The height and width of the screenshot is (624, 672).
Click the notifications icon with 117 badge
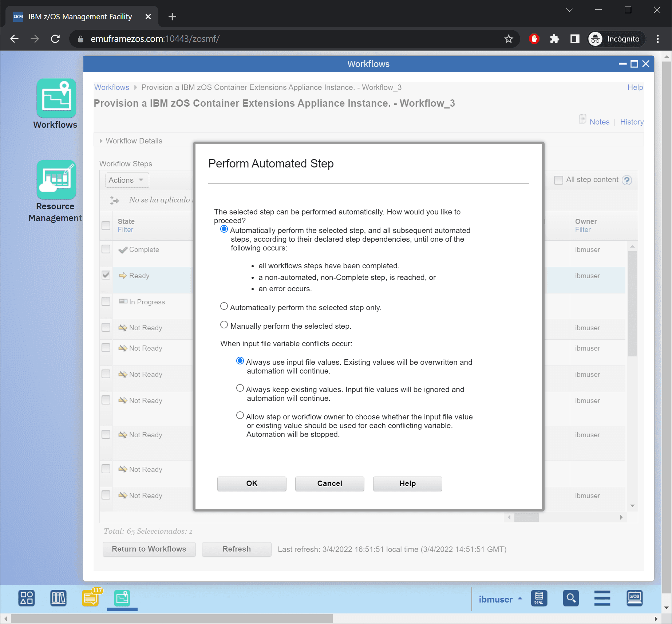pos(90,598)
